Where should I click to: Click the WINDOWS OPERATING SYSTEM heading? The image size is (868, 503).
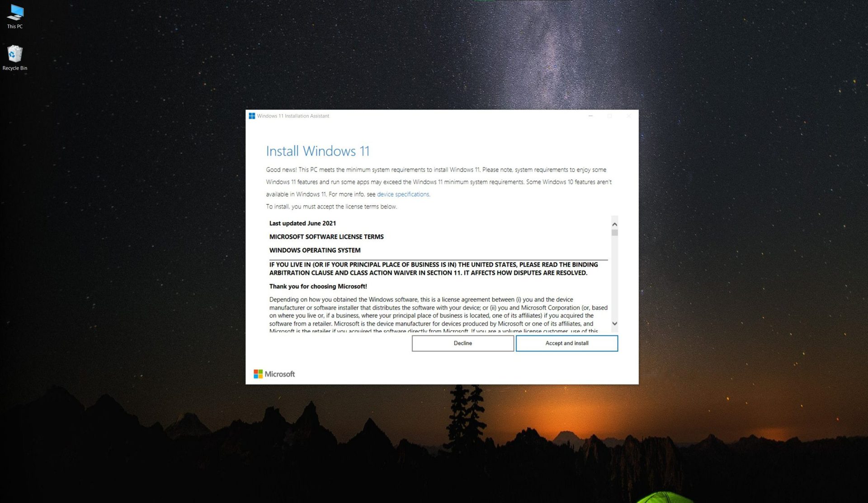tap(314, 250)
